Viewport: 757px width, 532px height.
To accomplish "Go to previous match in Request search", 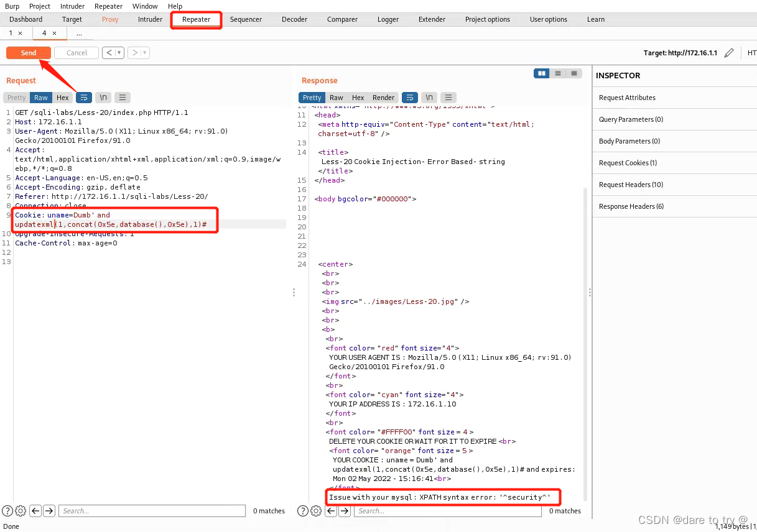I will [35, 511].
